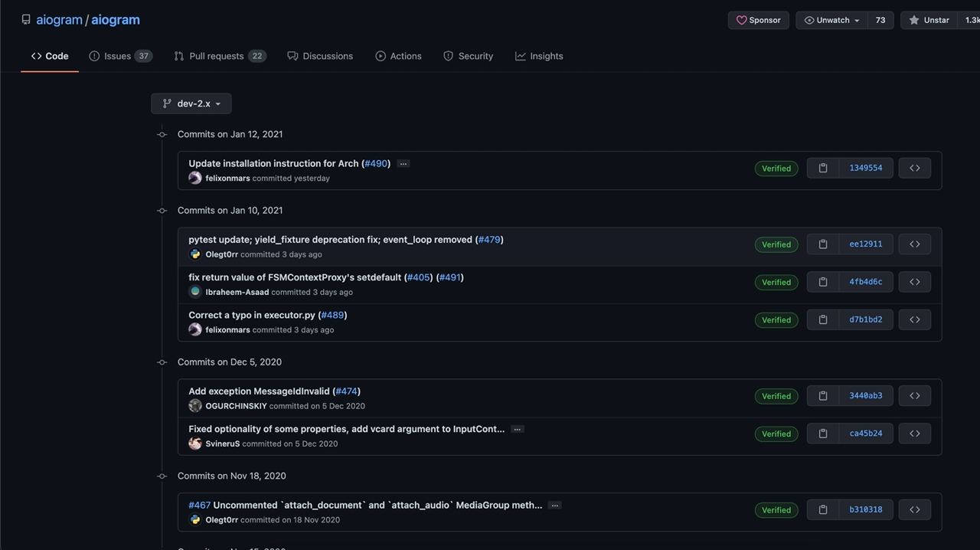This screenshot has width=980, height=550.
Task: Open commit hash d7b1bd2
Action: pos(866,319)
